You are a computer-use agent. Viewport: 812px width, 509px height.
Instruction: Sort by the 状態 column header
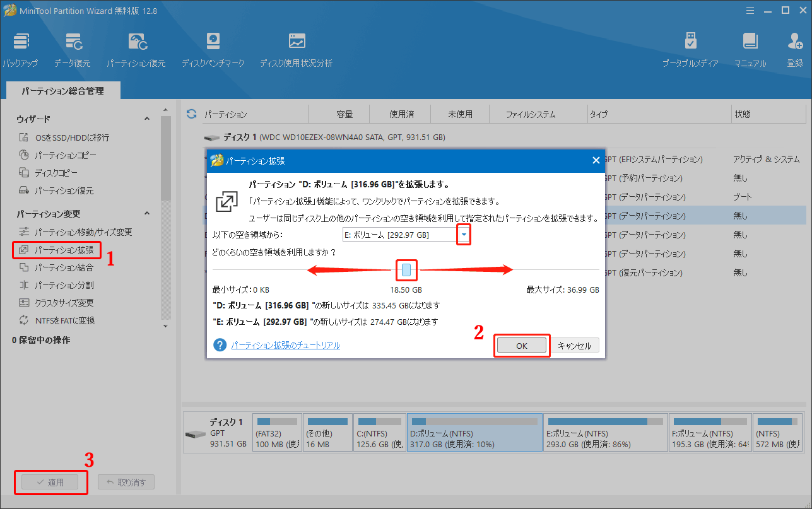[x=743, y=114]
